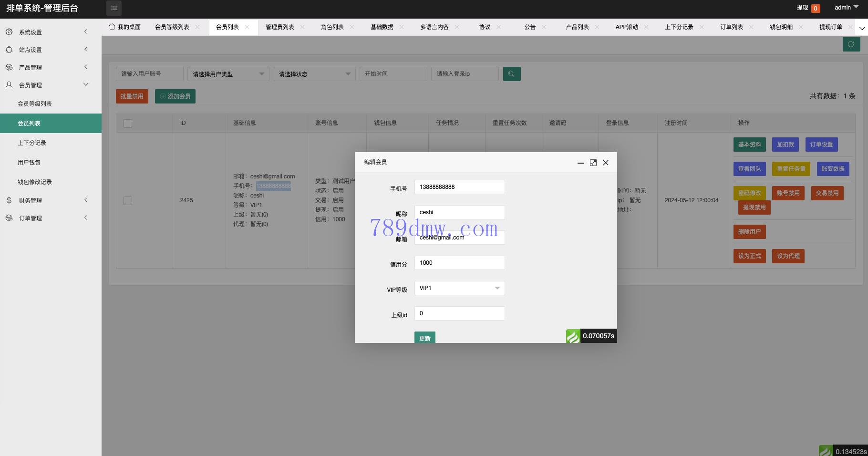This screenshot has height=456, width=868.
Task: Switch to the 管理员列表 tab
Action: [279, 27]
